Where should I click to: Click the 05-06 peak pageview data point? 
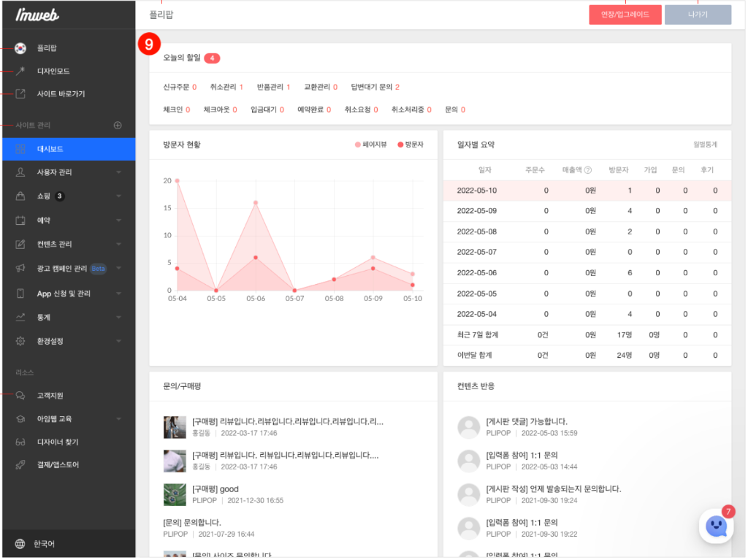256,203
